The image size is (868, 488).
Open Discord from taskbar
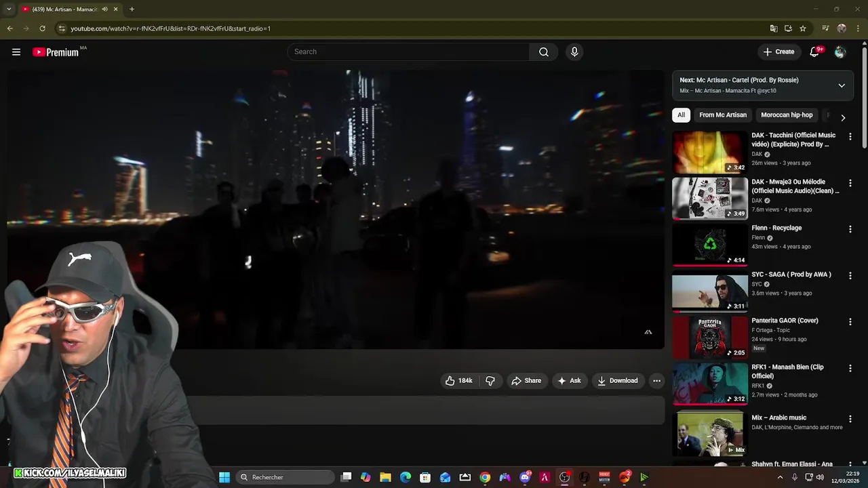(x=525, y=477)
